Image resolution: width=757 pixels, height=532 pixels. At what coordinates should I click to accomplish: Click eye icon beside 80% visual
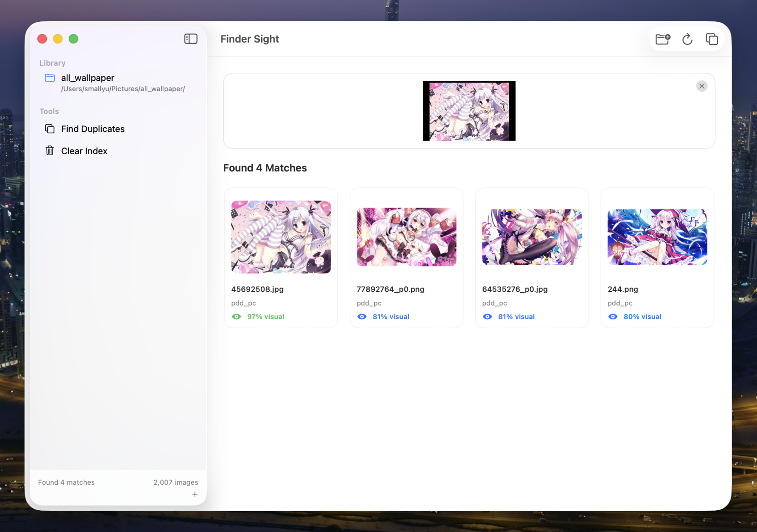tap(613, 317)
